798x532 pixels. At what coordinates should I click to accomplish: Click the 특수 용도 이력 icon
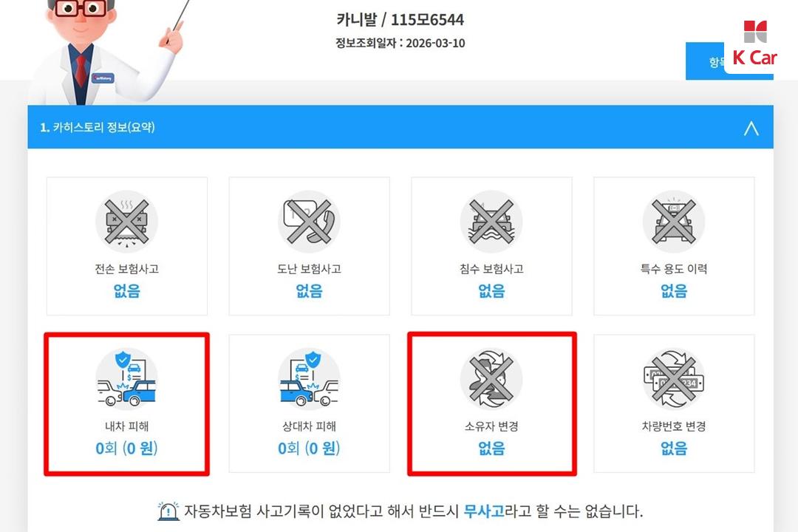click(x=673, y=222)
